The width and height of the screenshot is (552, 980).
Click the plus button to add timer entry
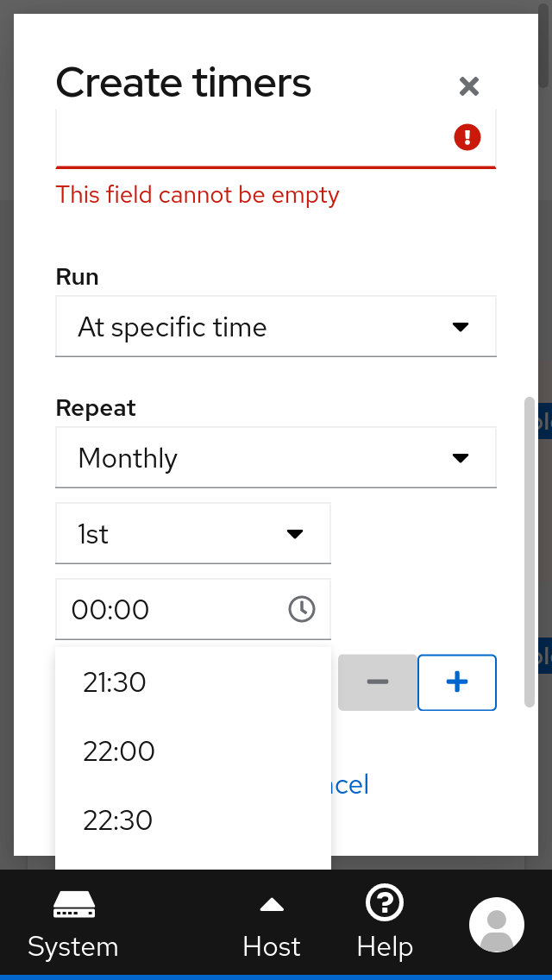[x=456, y=682]
